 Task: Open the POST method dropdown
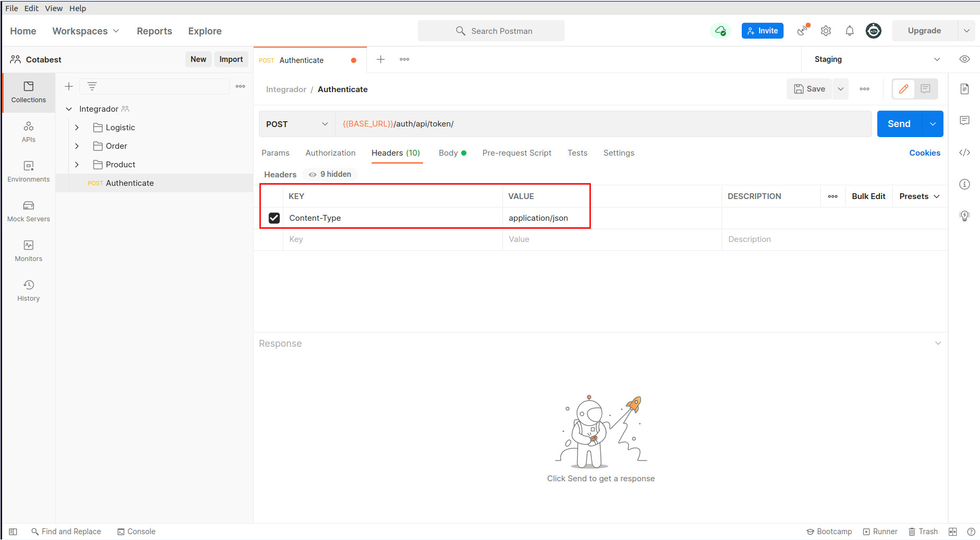[x=297, y=124]
